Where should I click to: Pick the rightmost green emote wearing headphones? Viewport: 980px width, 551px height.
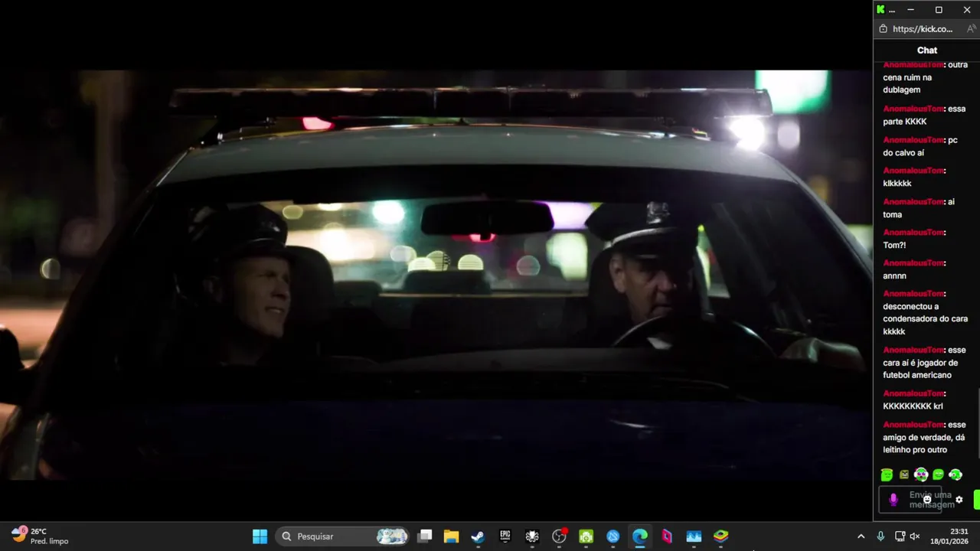[955, 474]
